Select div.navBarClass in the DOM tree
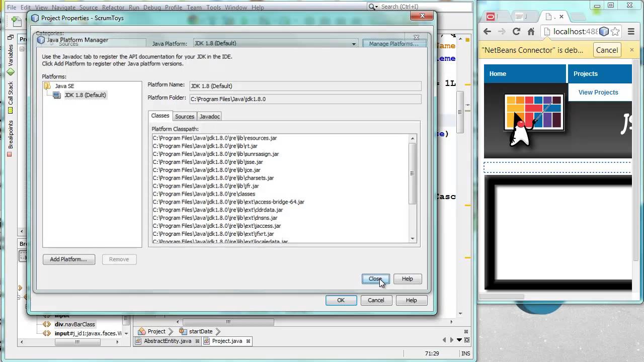This screenshot has width=644, height=362. click(x=74, y=324)
